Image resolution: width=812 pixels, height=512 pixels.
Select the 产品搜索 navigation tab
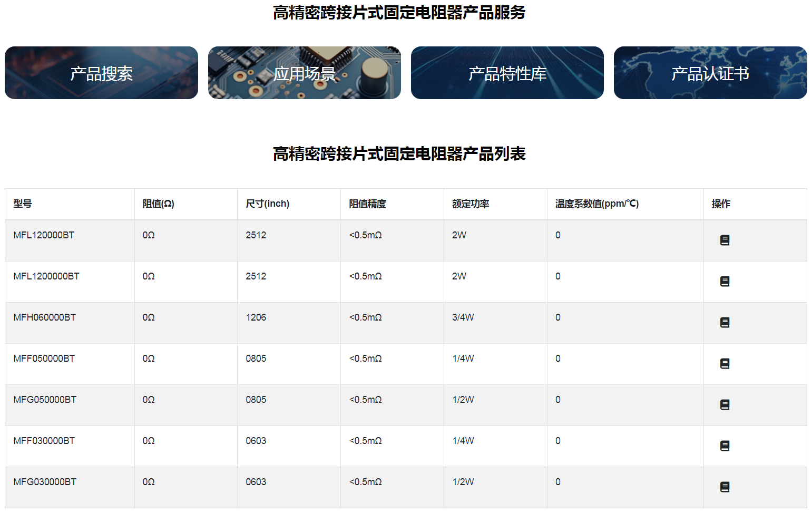tap(101, 73)
